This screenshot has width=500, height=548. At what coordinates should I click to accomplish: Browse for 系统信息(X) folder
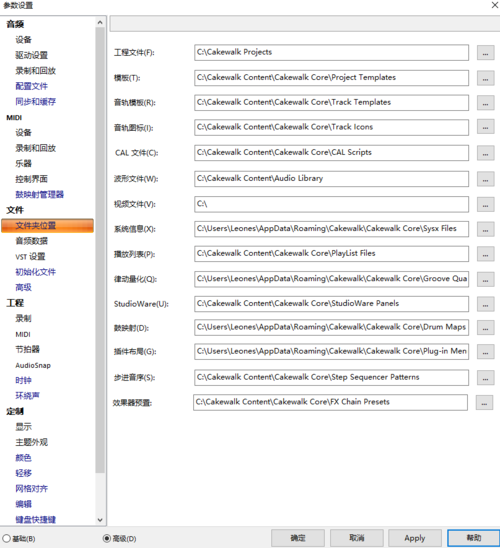(485, 229)
